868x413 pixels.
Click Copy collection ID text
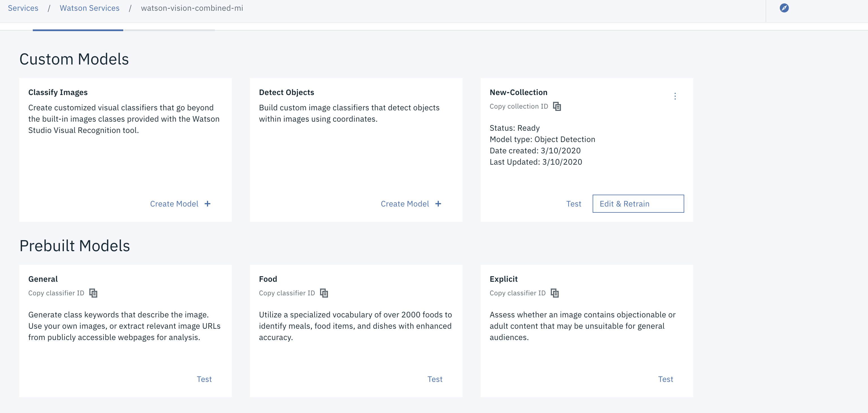point(519,107)
